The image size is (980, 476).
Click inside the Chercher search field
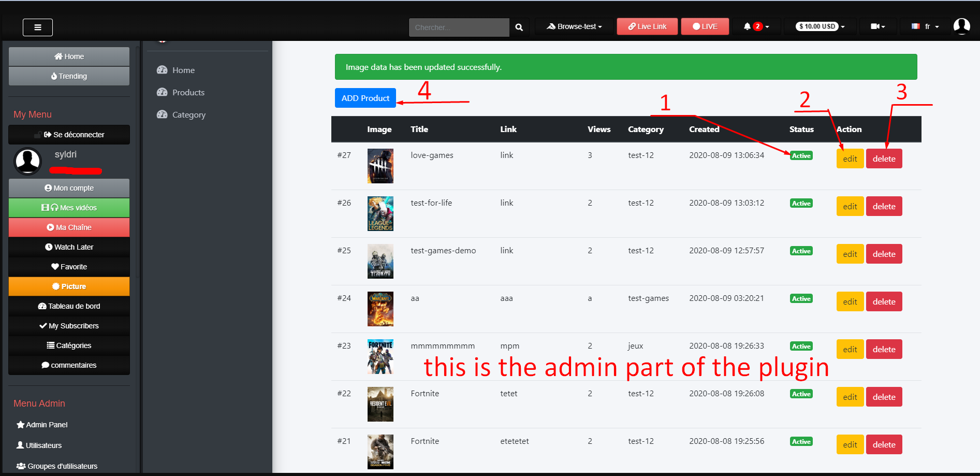pyautogui.click(x=459, y=27)
